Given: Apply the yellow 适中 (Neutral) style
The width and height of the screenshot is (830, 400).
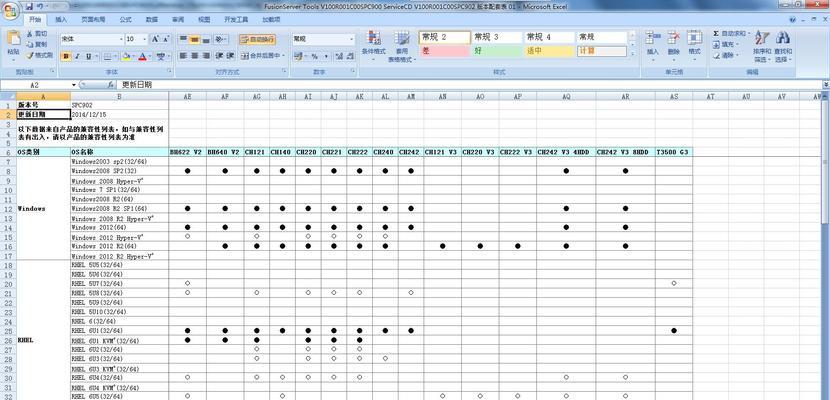Looking at the screenshot, I should coord(549,51).
